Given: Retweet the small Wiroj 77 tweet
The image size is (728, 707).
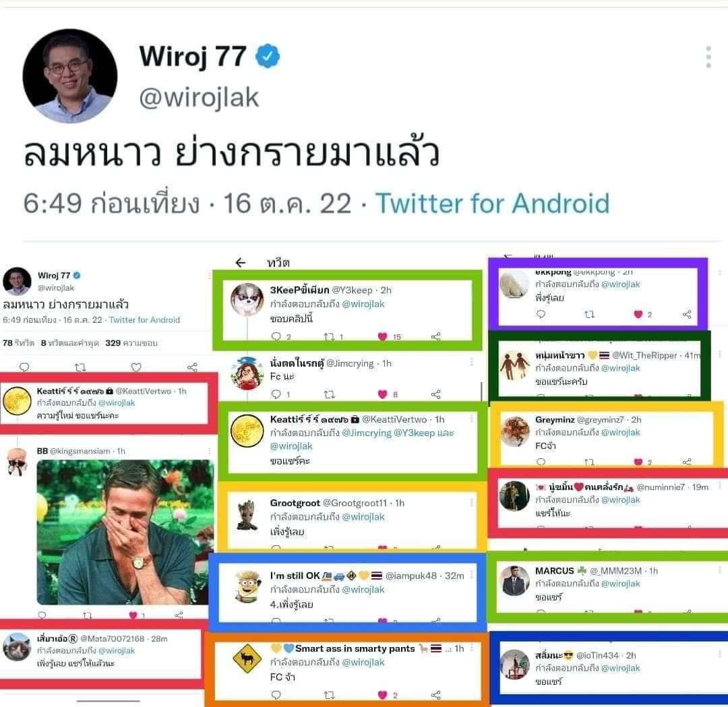Looking at the screenshot, I should point(80,367).
